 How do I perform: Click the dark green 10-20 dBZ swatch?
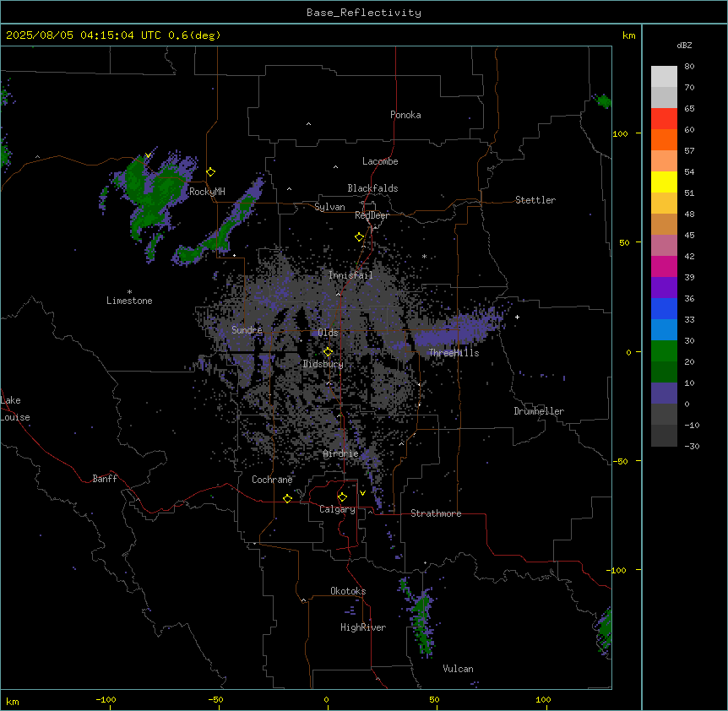(664, 372)
